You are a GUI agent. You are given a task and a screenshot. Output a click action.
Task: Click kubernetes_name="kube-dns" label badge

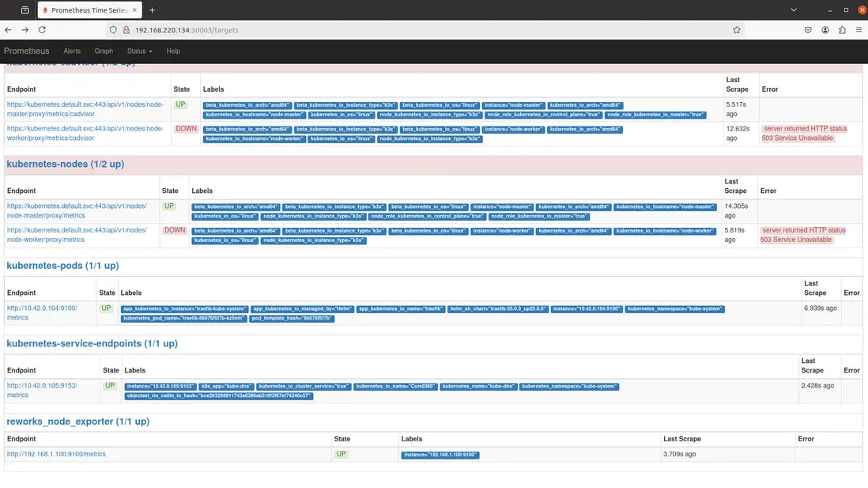coord(478,387)
